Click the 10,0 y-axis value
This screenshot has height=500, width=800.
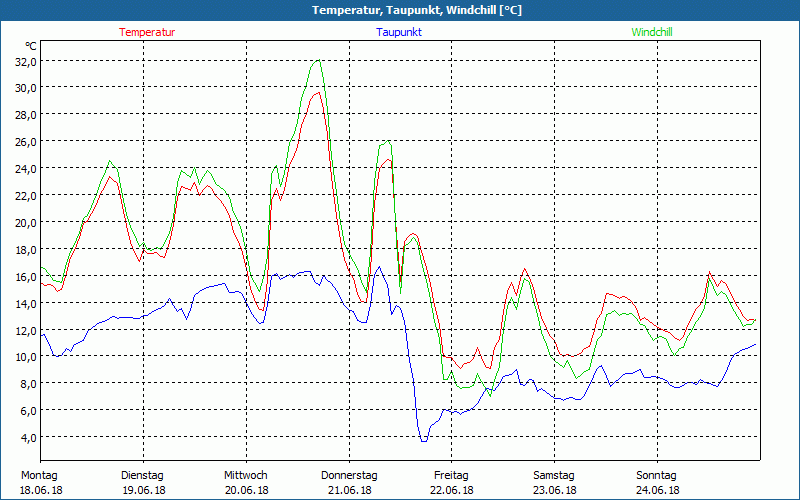26,357
